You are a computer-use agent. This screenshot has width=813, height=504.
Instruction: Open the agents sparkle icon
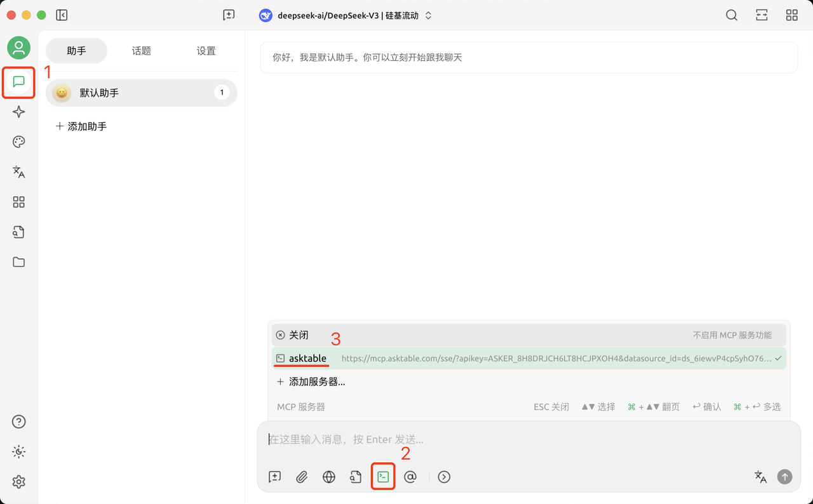[x=18, y=112]
